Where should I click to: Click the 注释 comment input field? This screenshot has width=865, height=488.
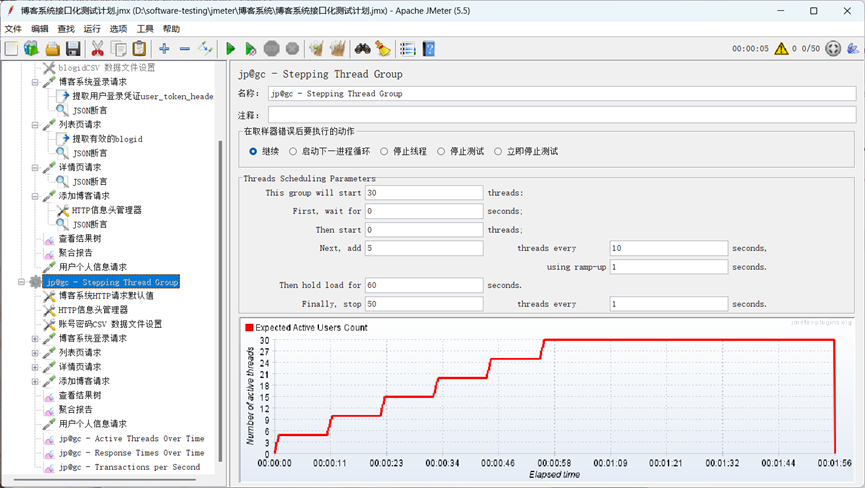click(562, 115)
